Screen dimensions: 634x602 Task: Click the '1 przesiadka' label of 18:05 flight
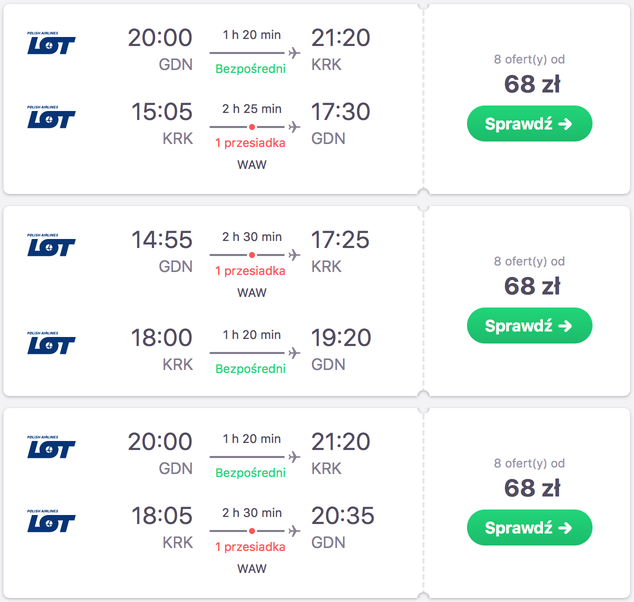pos(250,547)
